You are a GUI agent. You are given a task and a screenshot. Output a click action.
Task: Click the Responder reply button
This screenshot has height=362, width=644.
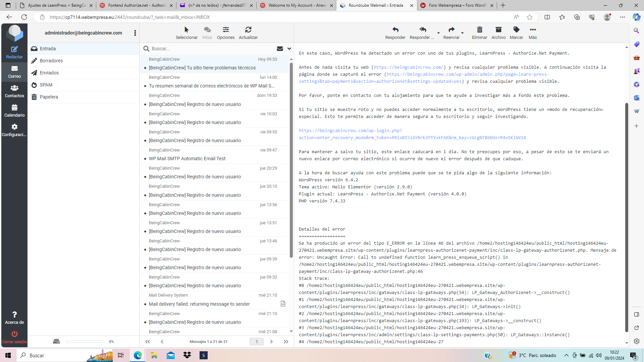click(395, 33)
